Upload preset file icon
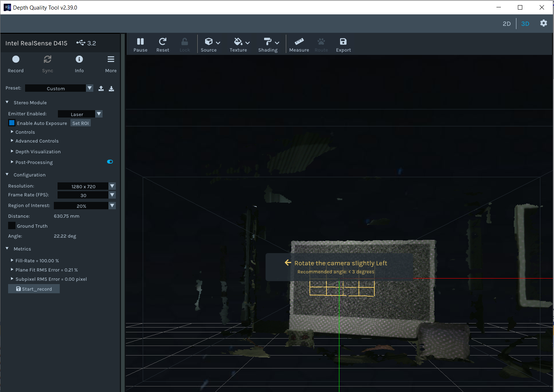Viewport: 554px width, 392px height. tap(101, 88)
